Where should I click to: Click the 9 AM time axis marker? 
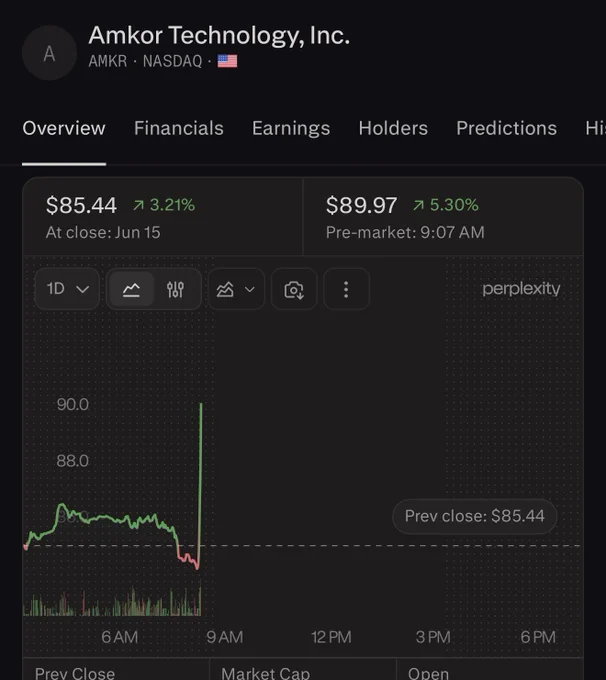coord(225,637)
